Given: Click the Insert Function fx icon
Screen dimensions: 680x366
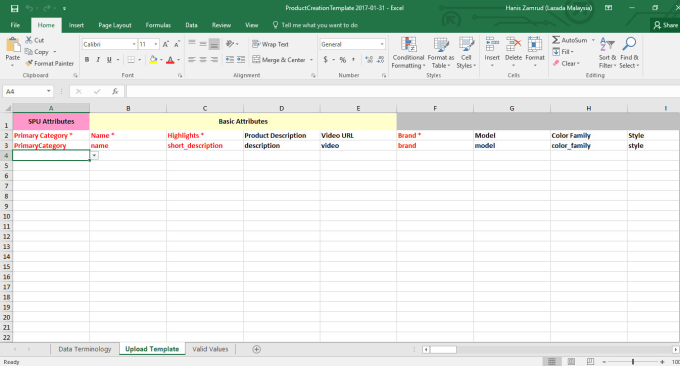Looking at the screenshot, I should [115, 92].
